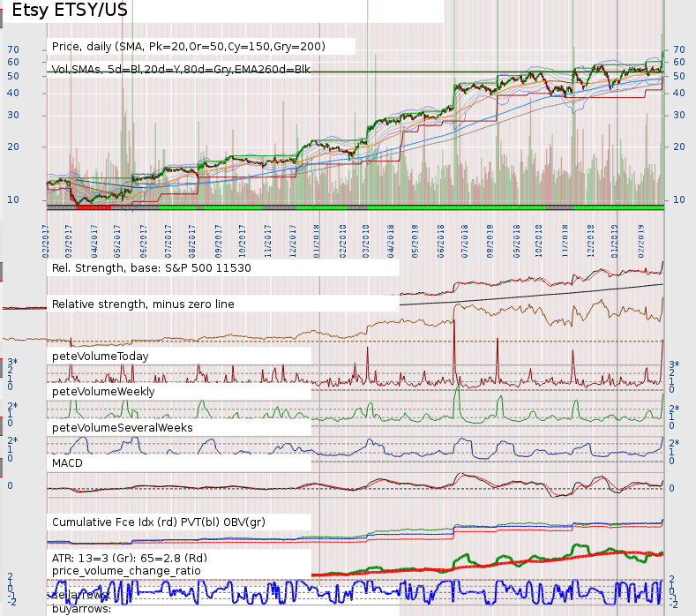Click the '01/2018' date axis label
The height and width of the screenshot is (616, 696).
(x=317, y=241)
